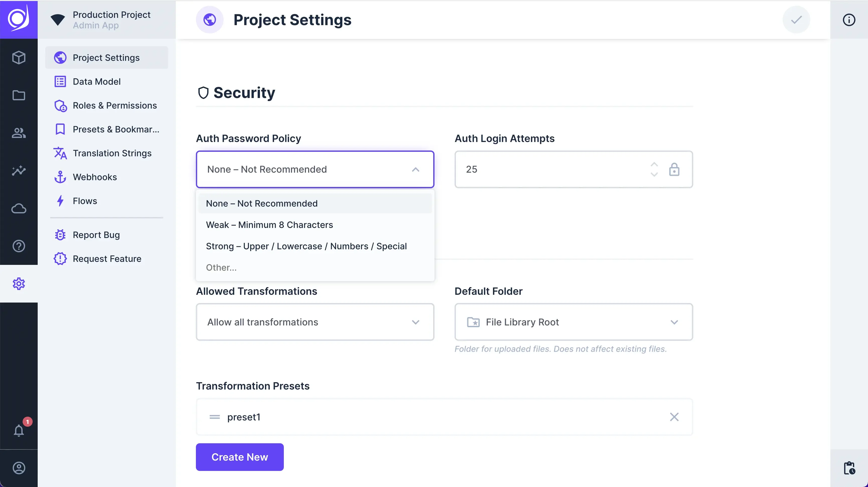
Task: Save settings with the checkmark button
Action: coord(796,20)
